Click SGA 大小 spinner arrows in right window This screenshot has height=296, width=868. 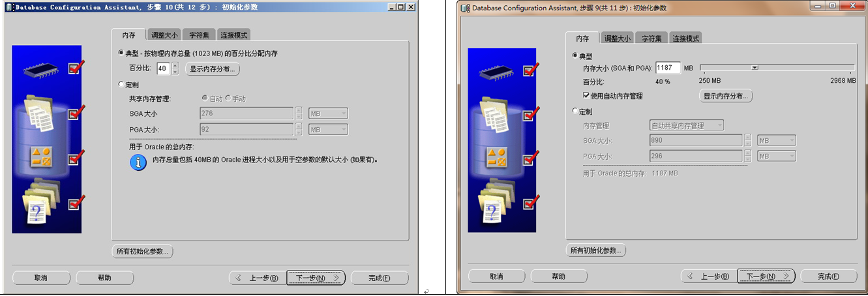747,140
